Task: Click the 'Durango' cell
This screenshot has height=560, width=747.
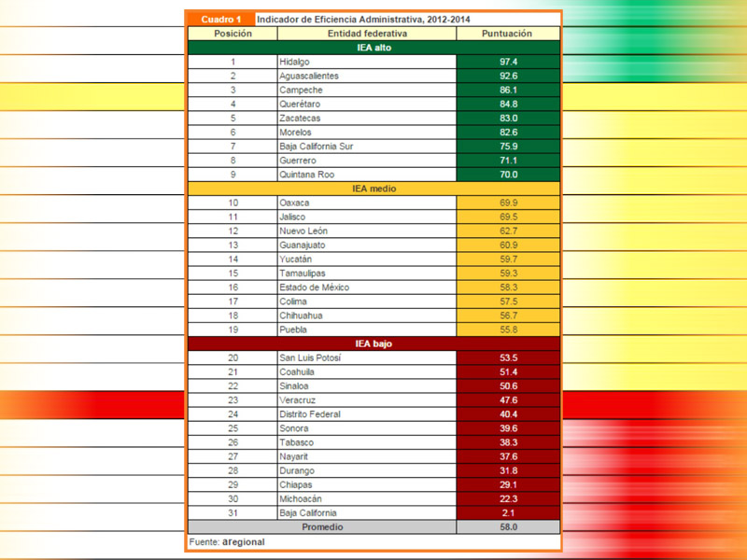Action: [367, 470]
